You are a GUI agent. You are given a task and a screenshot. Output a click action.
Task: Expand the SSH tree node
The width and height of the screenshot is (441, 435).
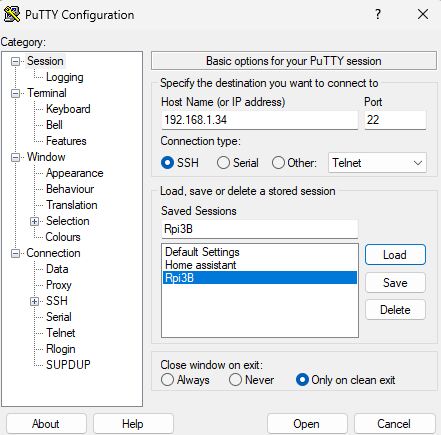point(34,301)
